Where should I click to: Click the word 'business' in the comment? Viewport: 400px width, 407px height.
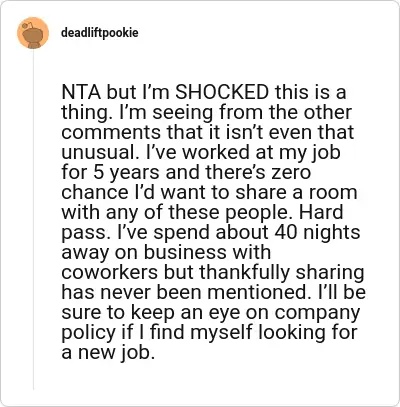coord(185,252)
